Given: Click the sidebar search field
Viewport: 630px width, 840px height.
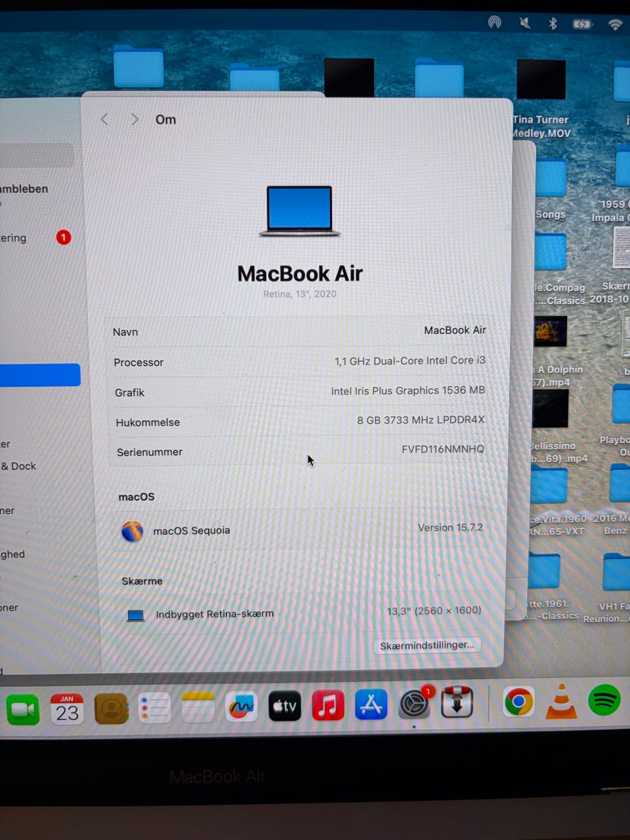Looking at the screenshot, I should 36,156.
